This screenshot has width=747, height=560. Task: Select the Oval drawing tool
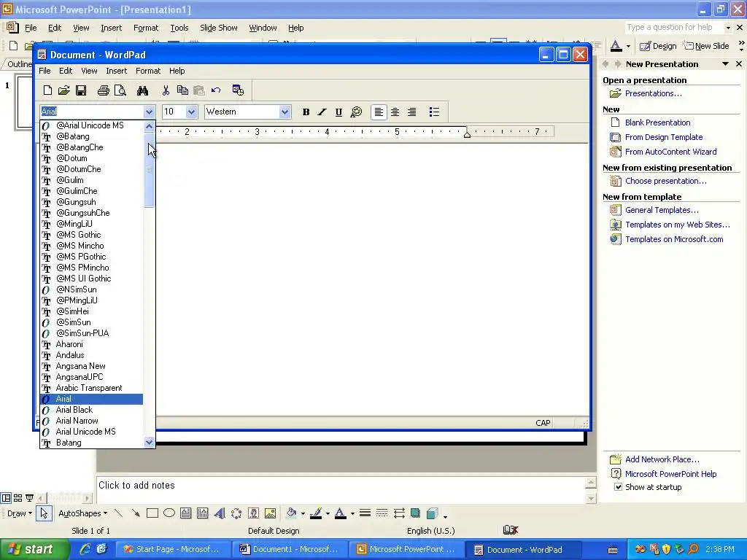tap(169, 513)
